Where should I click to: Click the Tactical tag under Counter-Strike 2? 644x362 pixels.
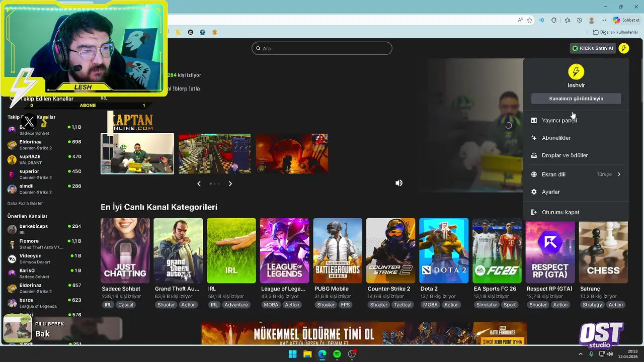403,305
